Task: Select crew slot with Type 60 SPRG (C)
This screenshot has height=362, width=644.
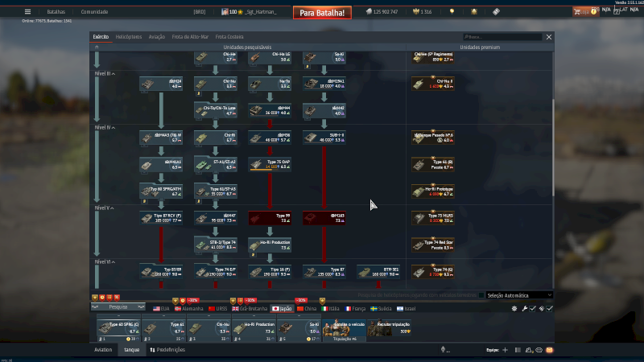Action: (x=118, y=328)
